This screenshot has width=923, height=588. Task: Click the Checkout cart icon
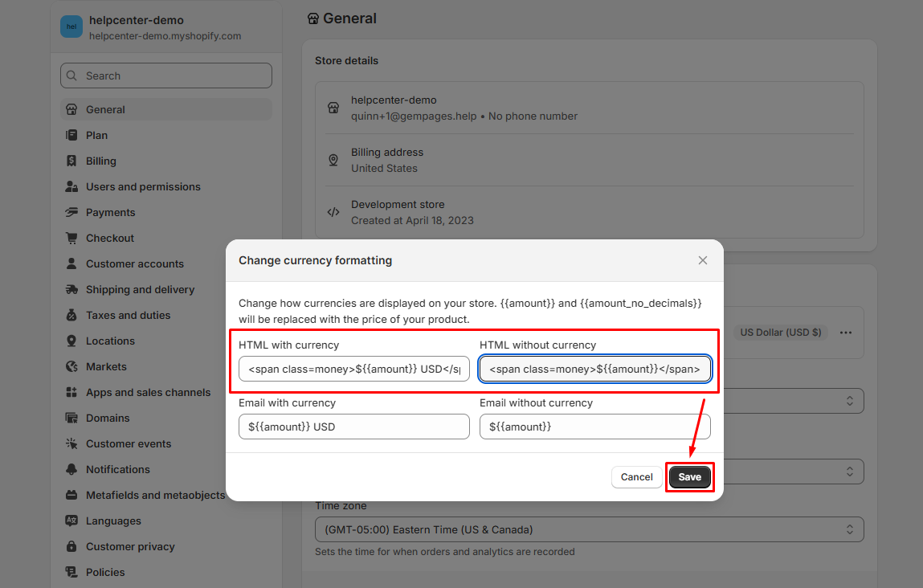(71, 238)
